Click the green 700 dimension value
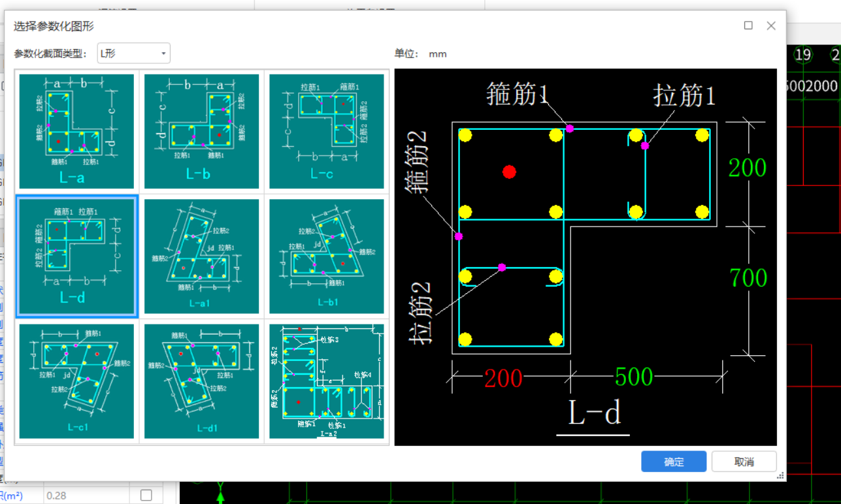841x504 pixels. pyautogui.click(x=747, y=278)
